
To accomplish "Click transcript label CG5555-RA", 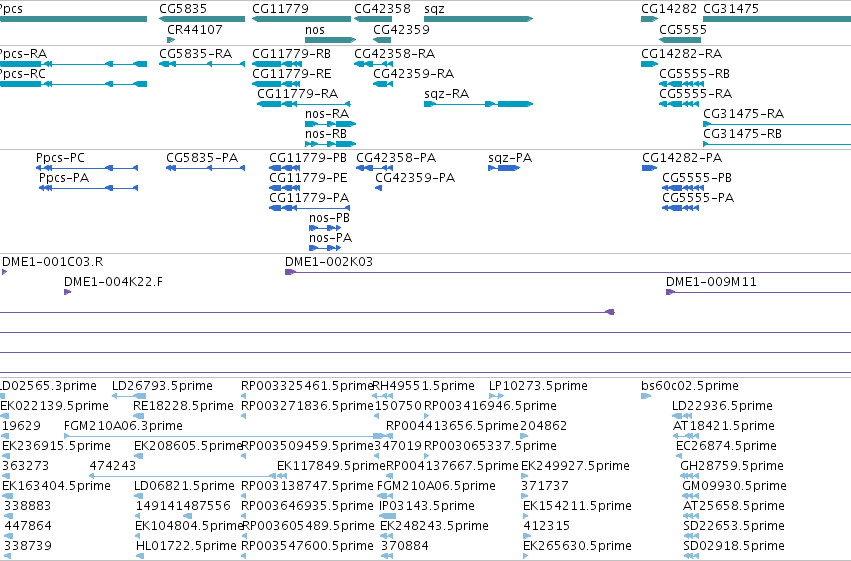I will [x=695, y=94].
